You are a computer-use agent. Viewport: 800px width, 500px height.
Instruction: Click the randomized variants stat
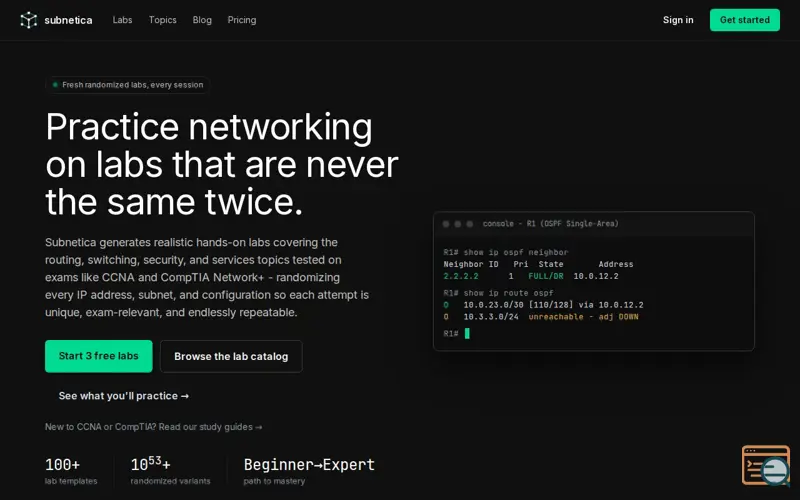[x=170, y=471]
